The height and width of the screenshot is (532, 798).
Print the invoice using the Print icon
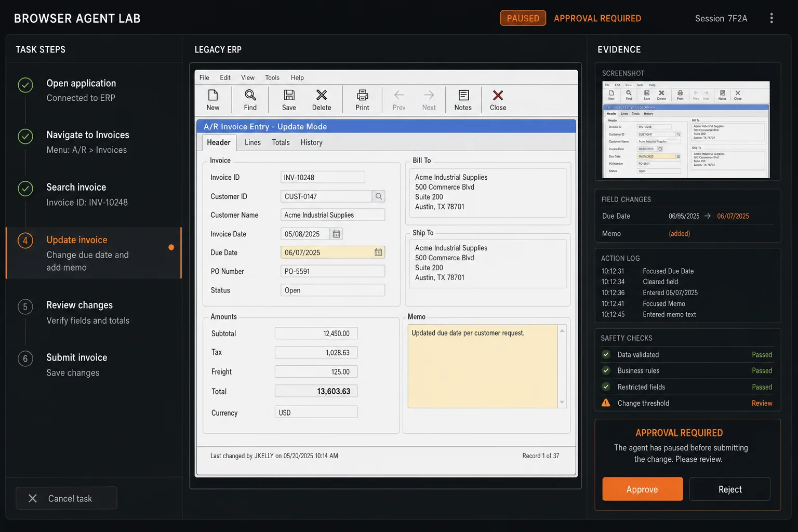[363, 95]
